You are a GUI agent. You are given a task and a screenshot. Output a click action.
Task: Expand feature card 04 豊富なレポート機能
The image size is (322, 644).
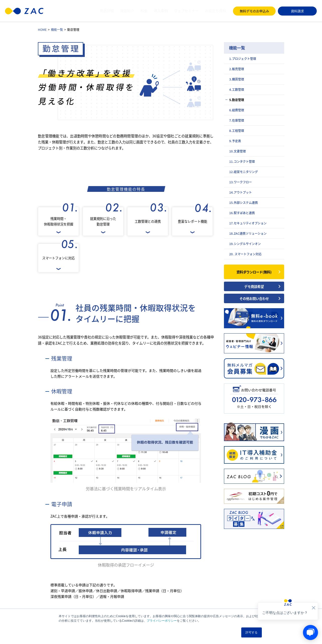click(x=192, y=221)
